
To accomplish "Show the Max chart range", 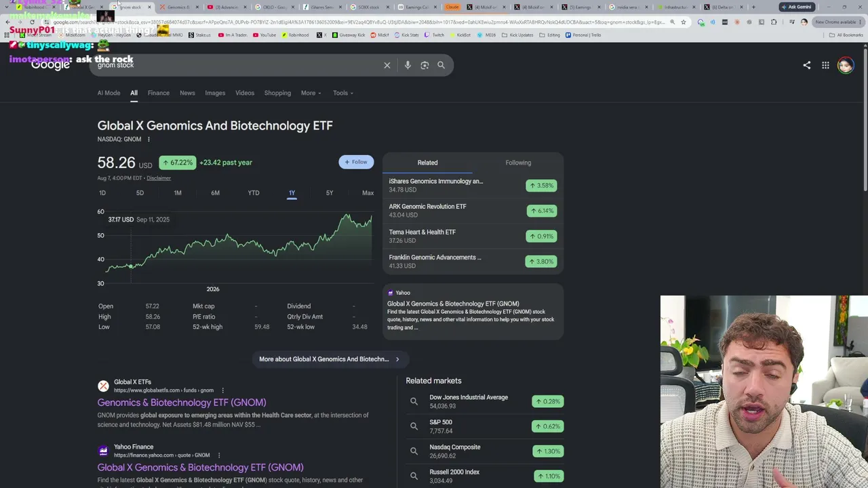I will point(368,193).
